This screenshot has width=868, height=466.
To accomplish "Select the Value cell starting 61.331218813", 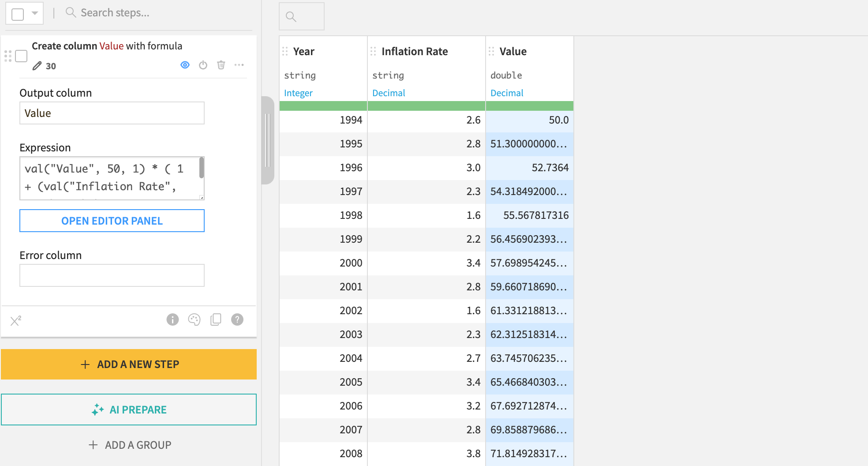I will [x=530, y=311].
